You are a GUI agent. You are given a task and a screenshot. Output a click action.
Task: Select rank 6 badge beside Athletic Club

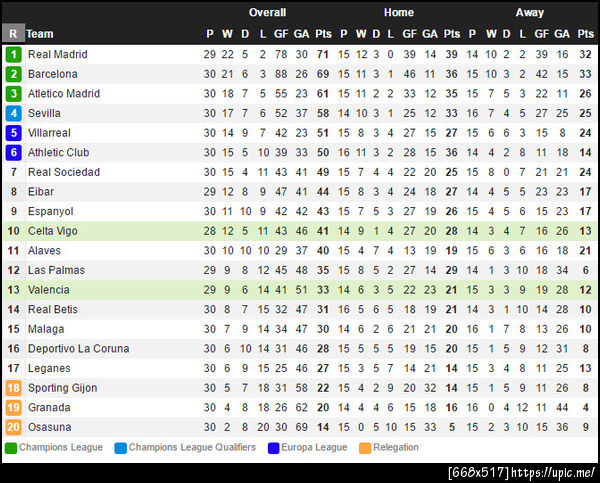[13, 153]
